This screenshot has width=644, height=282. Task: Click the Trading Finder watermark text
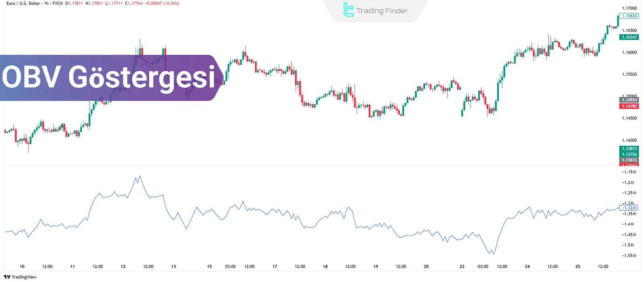(382, 11)
